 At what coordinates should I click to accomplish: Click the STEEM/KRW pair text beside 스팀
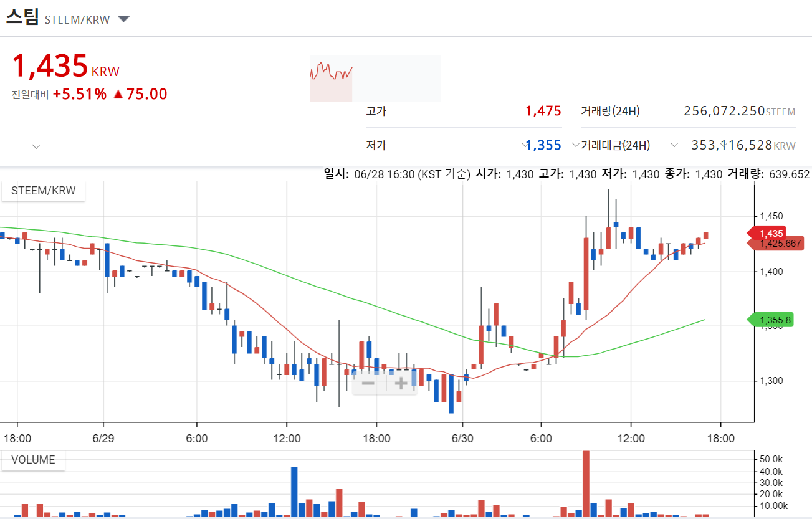coord(77,20)
